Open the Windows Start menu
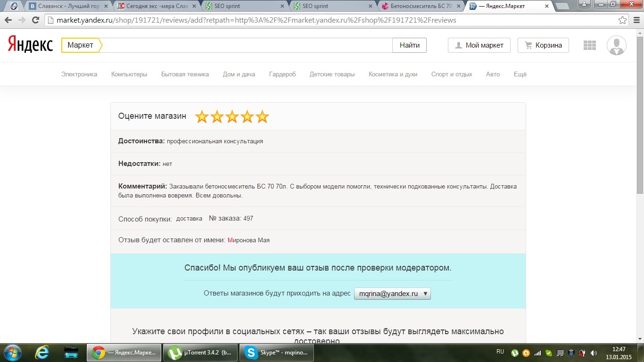Screen dimensions: 644x362 click(x=12, y=352)
